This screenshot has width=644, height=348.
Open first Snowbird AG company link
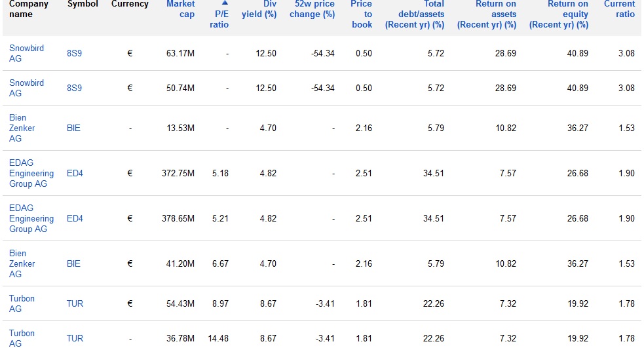26,53
